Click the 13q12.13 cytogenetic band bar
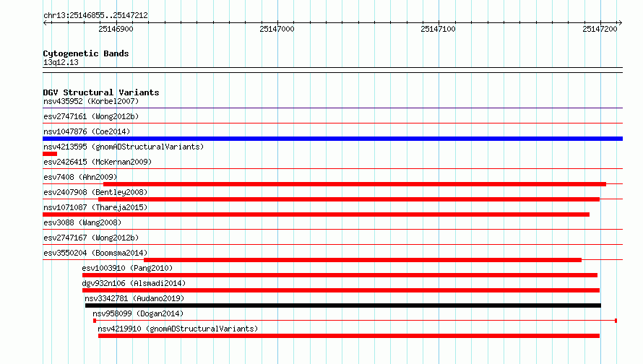The image size is (643, 364). 332,70
